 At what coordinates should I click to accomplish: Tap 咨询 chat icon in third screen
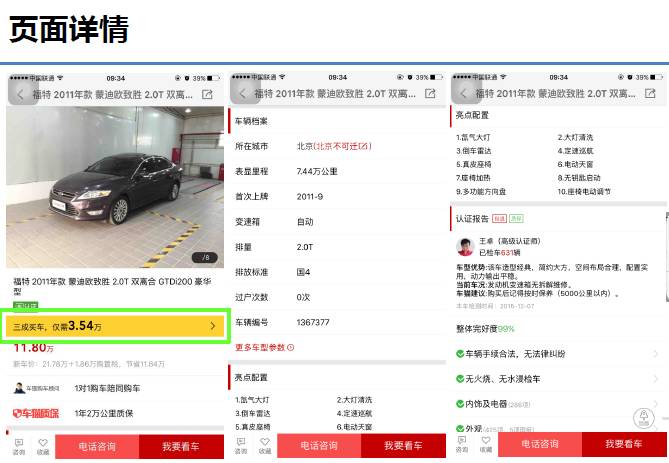(462, 444)
